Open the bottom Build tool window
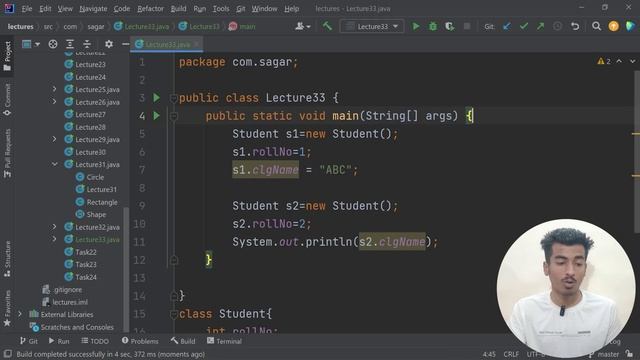Viewport: 640px width, 360px height. (183, 341)
